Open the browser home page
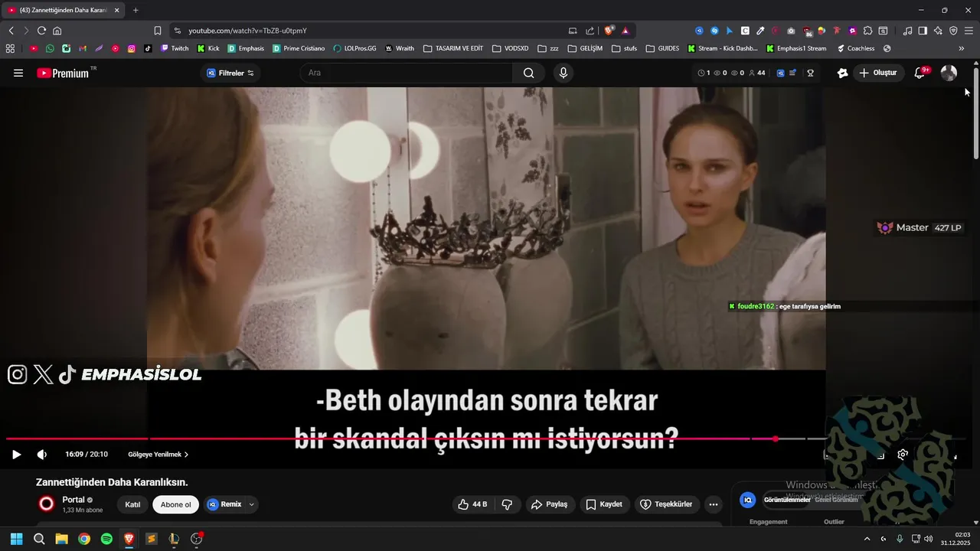 tap(57, 31)
